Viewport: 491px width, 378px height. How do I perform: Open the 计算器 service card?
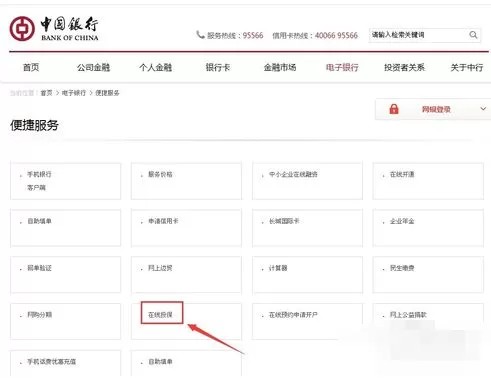click(307, 275)
